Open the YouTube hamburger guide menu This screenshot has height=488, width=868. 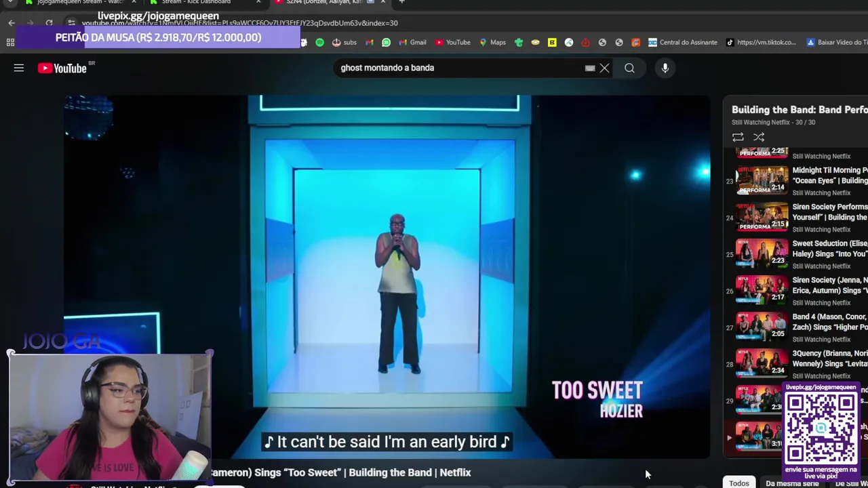(19, 68)
